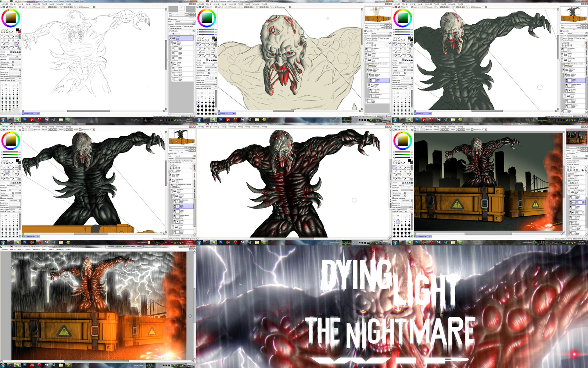Select the move tool in sketch window
Image resolution: width=588 pixels, height=368 pixels.
coord(2,32)
